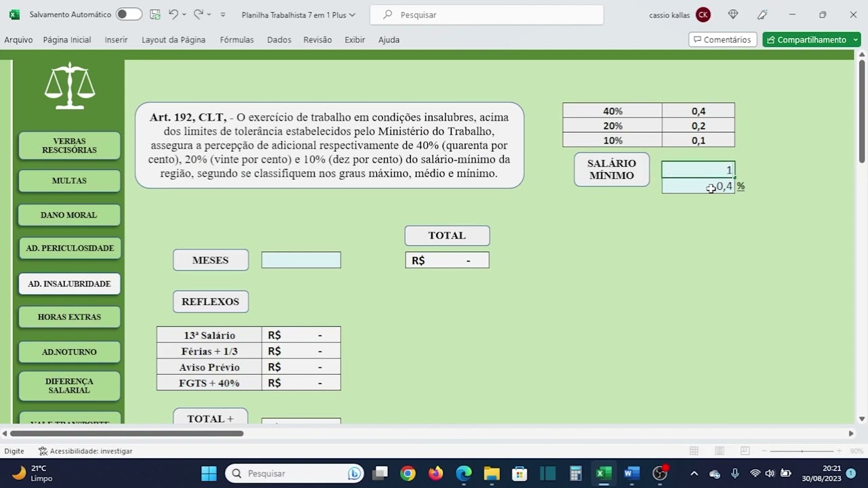The image size is (868, 488).
Task: Click the Undo arrow icon
Action: [x=174, y=14]
